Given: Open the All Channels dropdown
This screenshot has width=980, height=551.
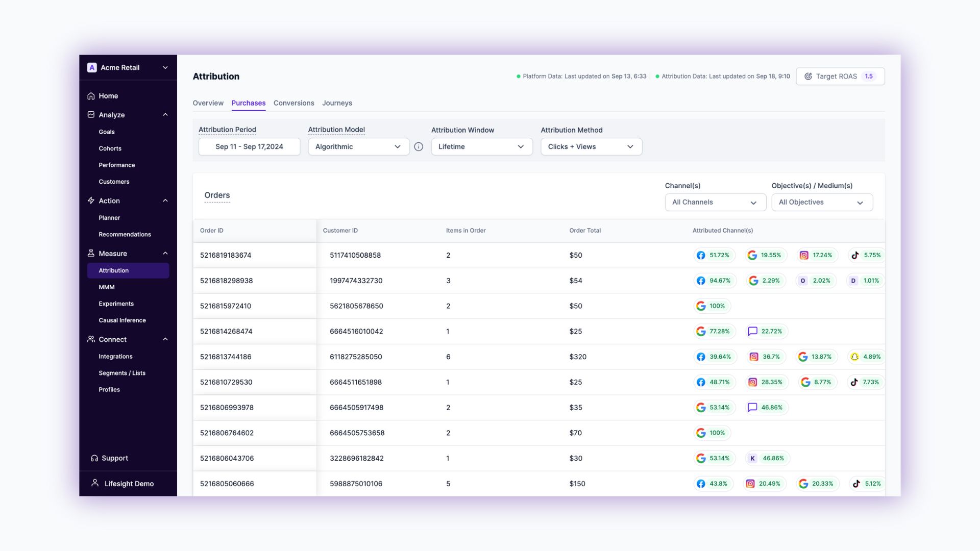Looking at the screenshot, I should click(x=715, y=203).
